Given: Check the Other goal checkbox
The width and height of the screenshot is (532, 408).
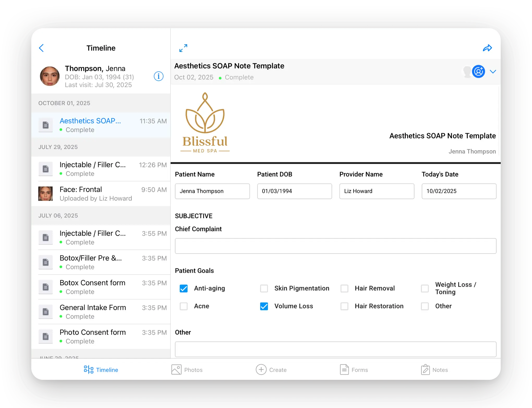Looking at the screenshot, I should [x=425, y=306].
